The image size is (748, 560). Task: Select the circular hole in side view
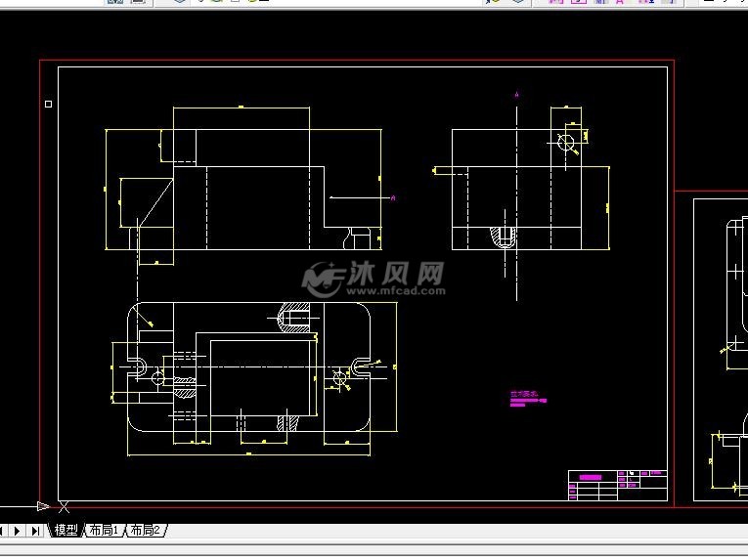566,143
